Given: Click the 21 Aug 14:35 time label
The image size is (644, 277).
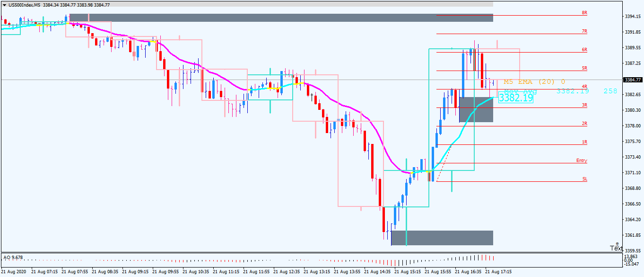Looking at the screenshot, I should click(378, 272).
